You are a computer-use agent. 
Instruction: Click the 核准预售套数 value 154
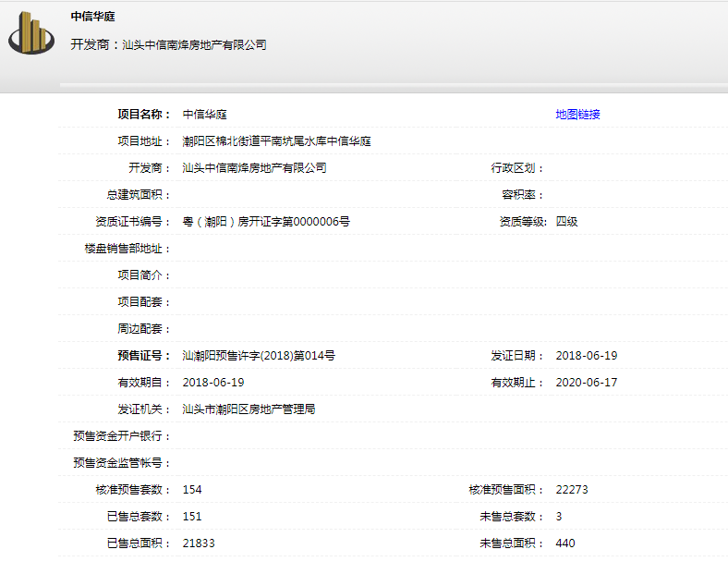192,490
